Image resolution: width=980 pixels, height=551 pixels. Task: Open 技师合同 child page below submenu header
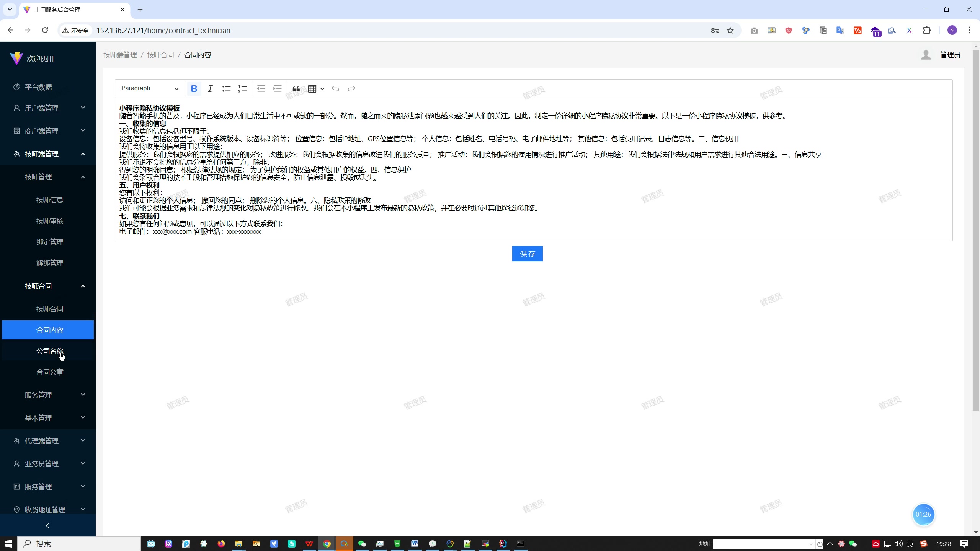[x=48, y=309]
